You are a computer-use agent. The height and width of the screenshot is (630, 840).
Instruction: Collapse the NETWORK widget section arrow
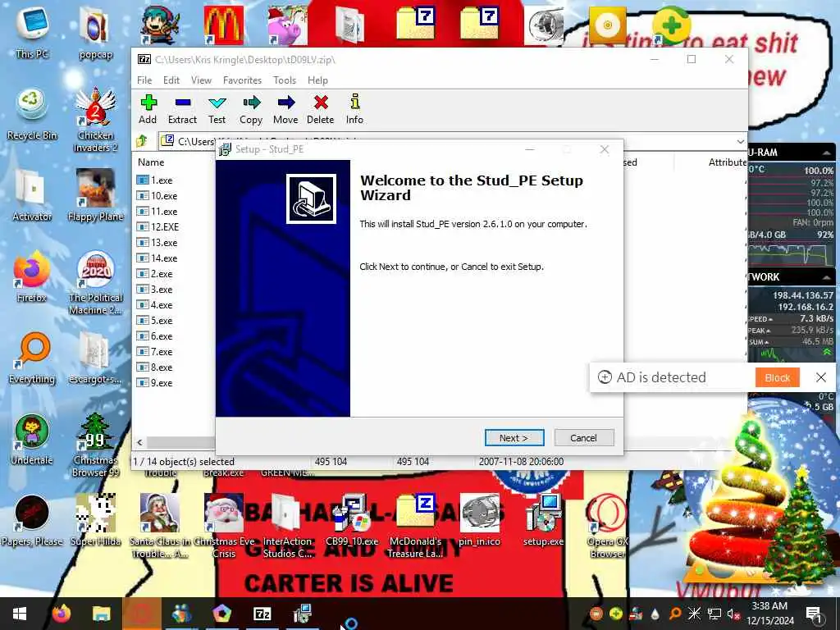pyautogui.click(x=827, y=277)
